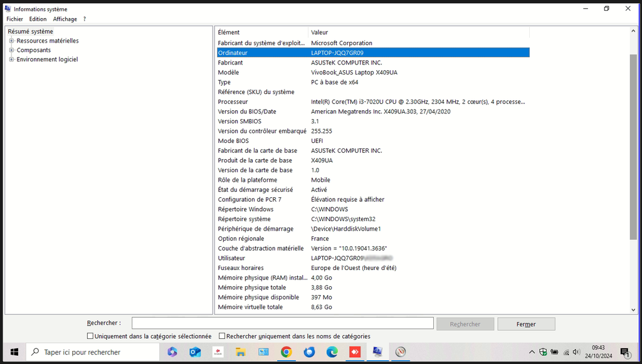This screenshot has height=364, width=642.
Task: Select the Couche d'abstraction matérielle row
Action: (373, 249)
